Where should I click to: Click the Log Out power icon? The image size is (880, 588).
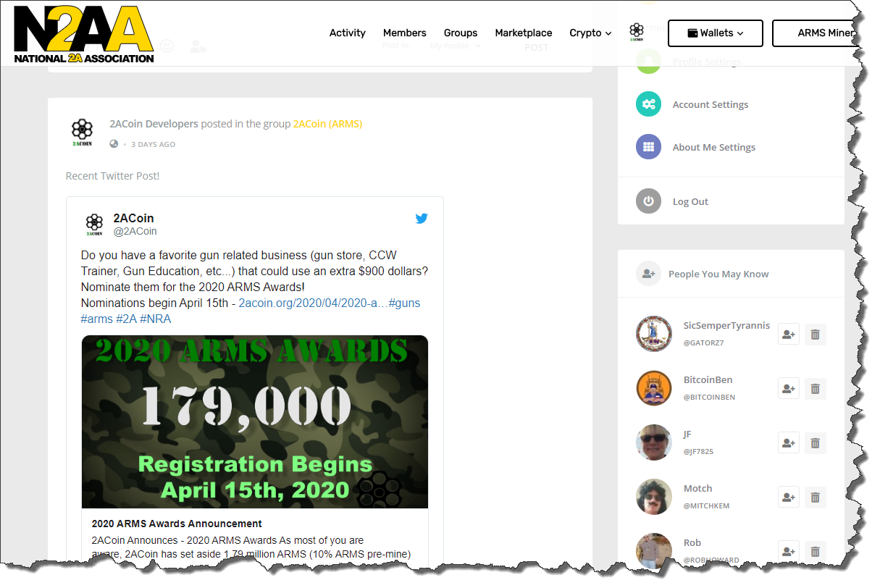click(648, 201)
